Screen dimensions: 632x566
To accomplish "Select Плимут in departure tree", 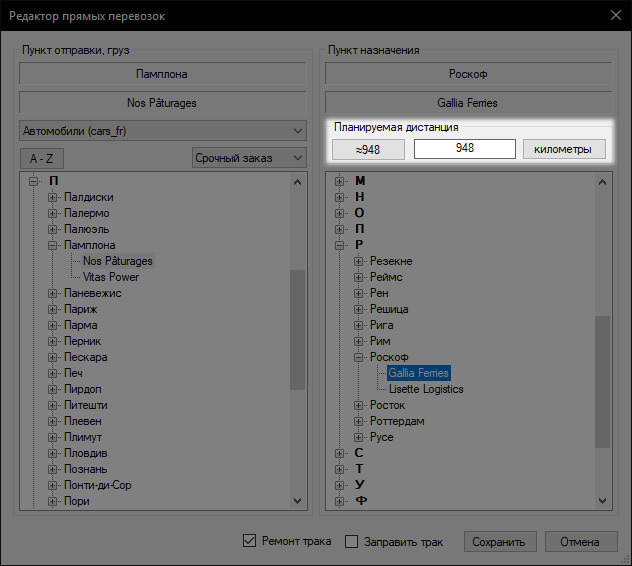I will click(83, 437).
